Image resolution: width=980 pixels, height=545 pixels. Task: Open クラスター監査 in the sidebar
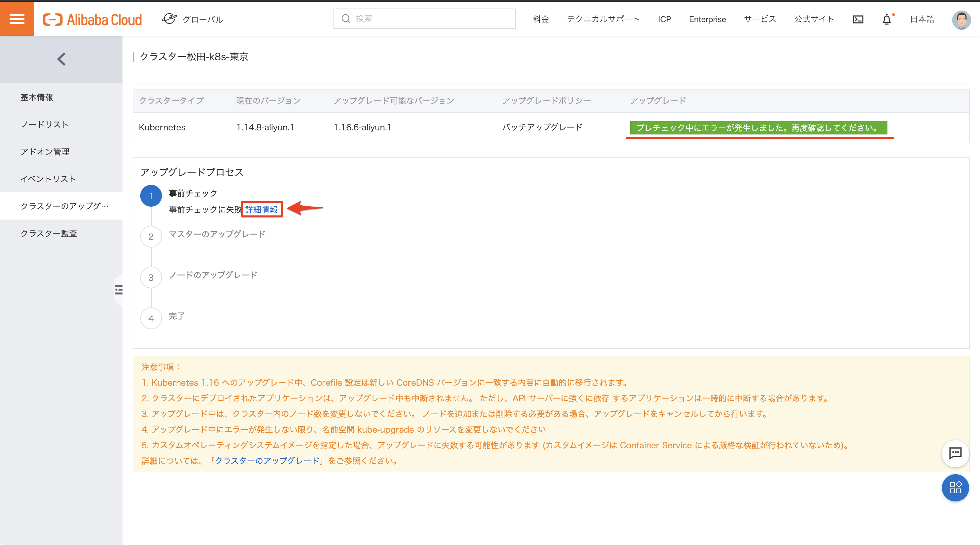coord(49,233)
